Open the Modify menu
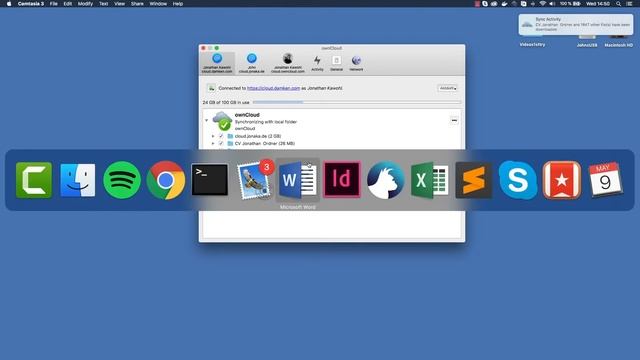 85,4
